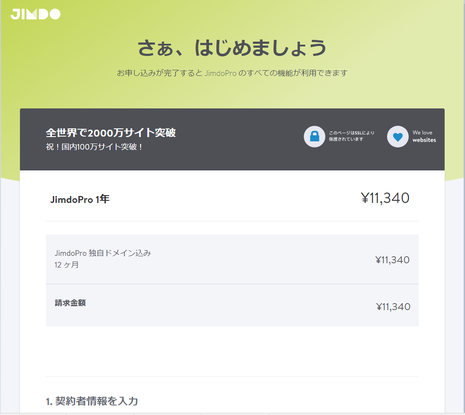Screen dimensions: 465x415
Task: Click the ¥11,340 amount in the 請求金額 row
Action: [393, 307]
